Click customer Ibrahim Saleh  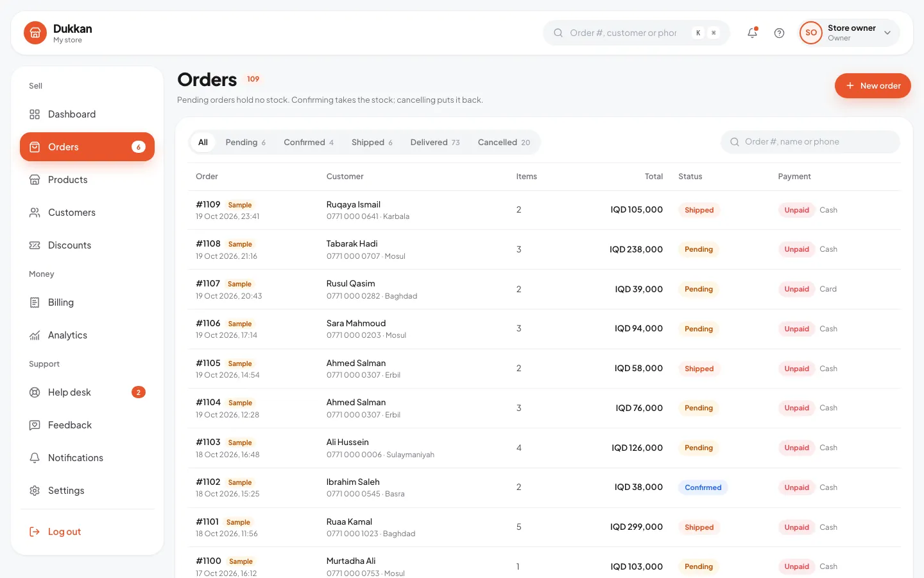click(353, 482)
